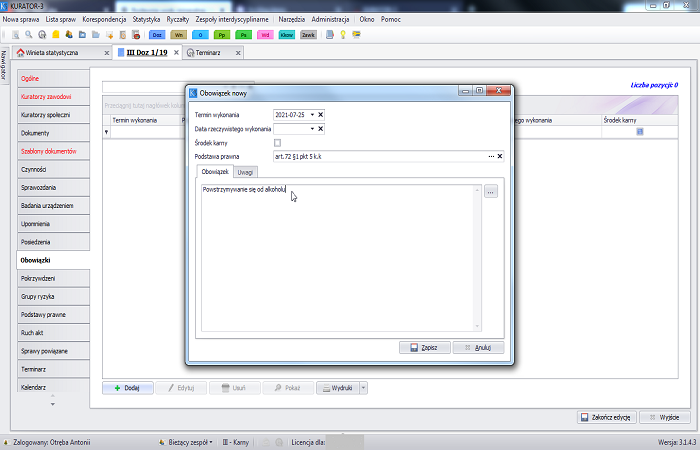
Task: Click the filter funnel in grid filter row
Action: point(106,132)
